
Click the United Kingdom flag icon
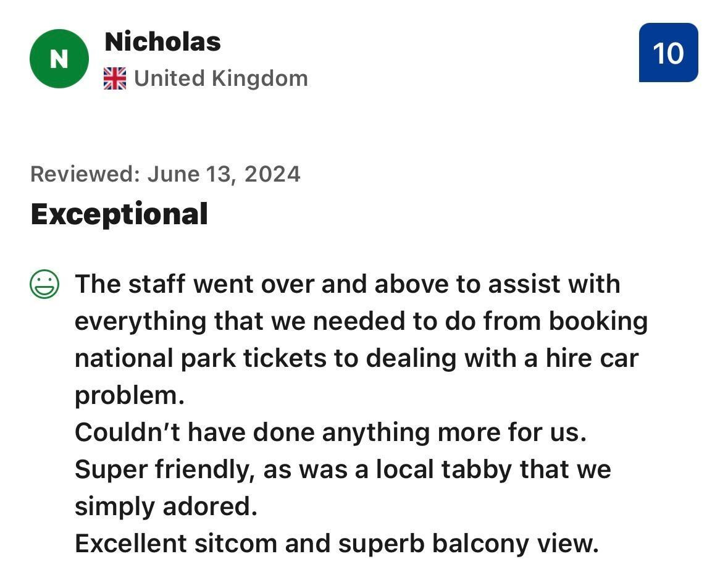(115, 78)
